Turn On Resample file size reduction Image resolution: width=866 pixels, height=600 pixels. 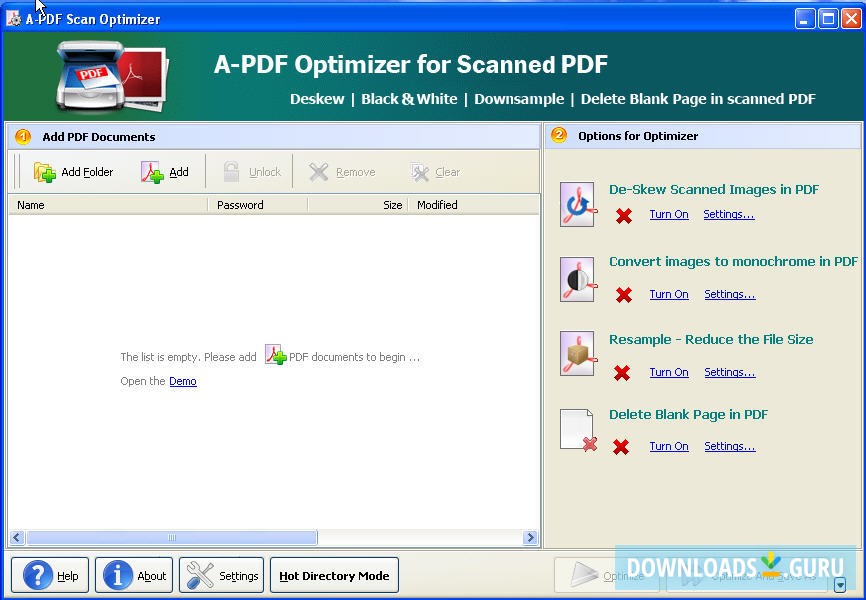tap(669, 372)
